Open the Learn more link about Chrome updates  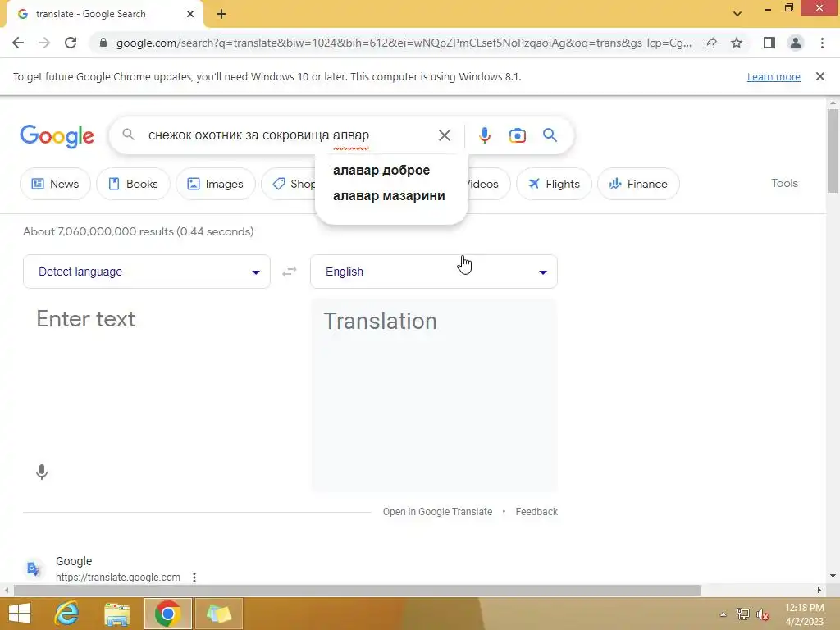(774, 76)
